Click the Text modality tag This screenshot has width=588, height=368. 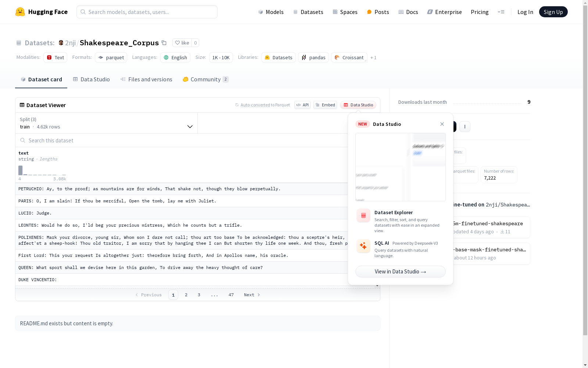pos(55,57)
